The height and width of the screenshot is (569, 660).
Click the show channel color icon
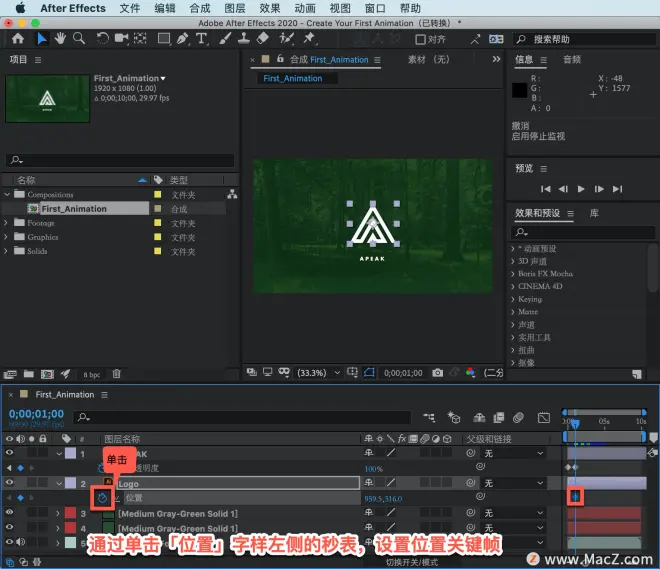click(x=471, y=372)
